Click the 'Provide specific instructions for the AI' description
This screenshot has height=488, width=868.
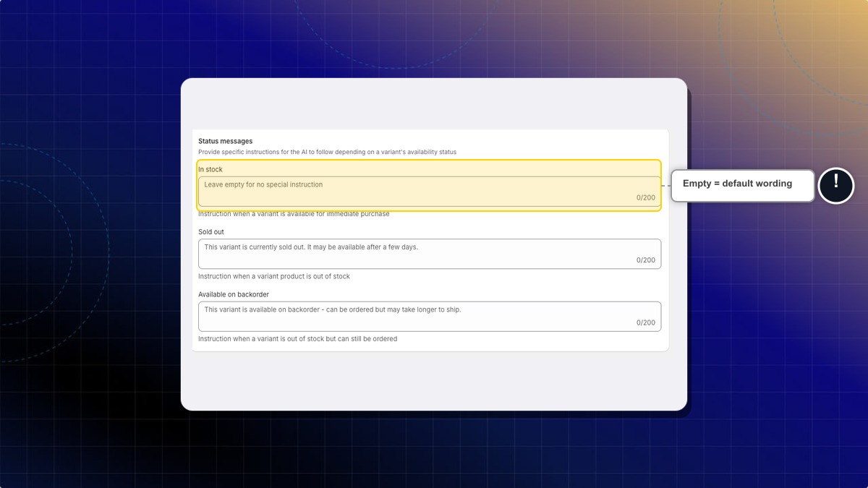click(328, 152)
